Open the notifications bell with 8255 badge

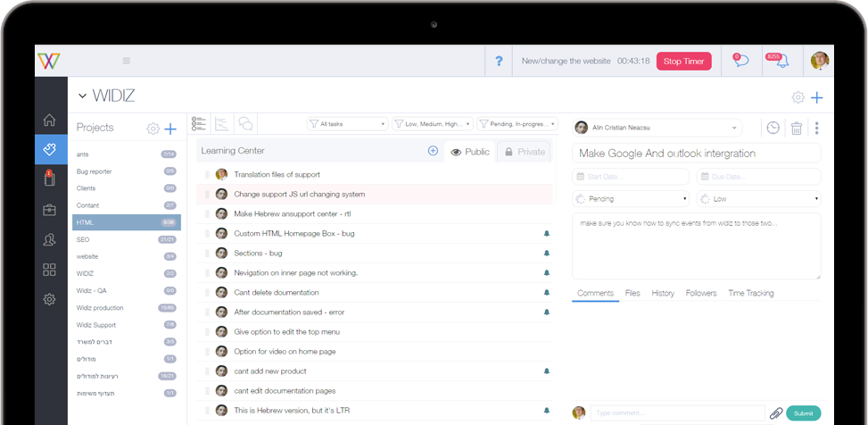click(781, 61)
